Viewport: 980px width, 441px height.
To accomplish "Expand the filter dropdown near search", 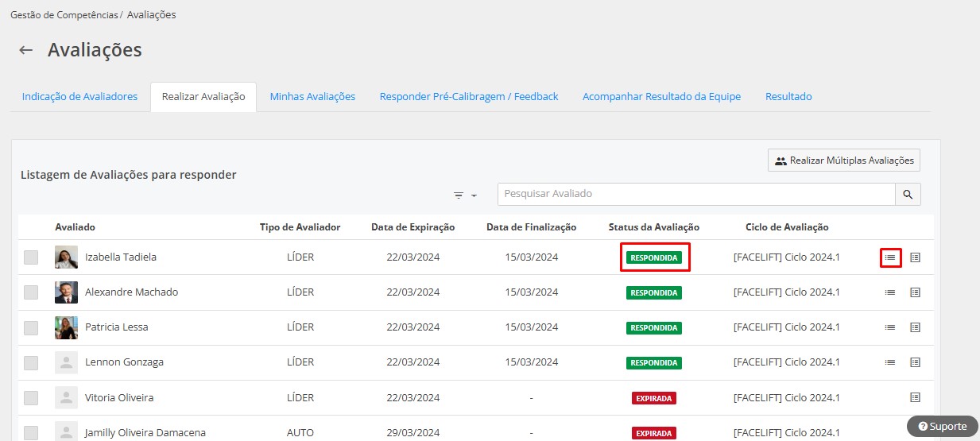I will (464, 195).
